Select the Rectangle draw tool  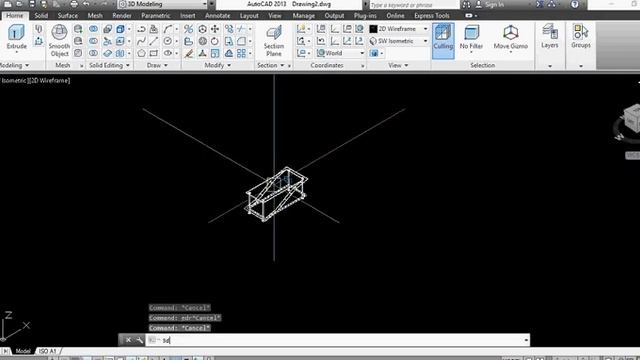click(x=153, y=53)
